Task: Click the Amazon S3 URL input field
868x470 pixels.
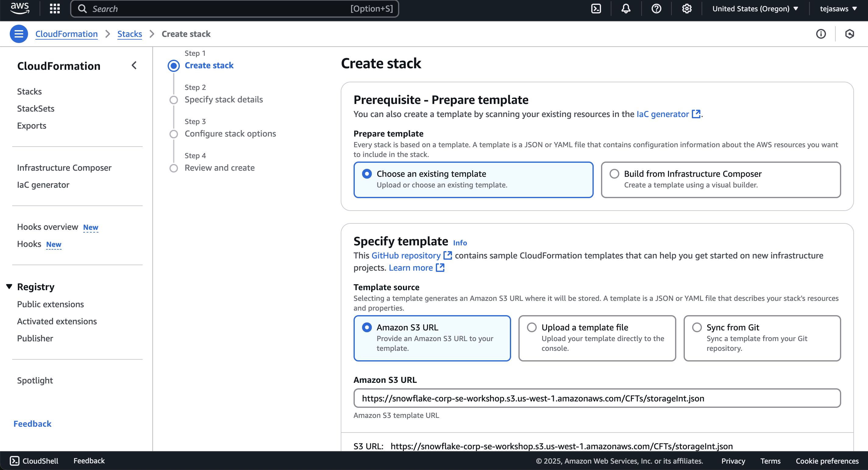Action: click(597, 398)
